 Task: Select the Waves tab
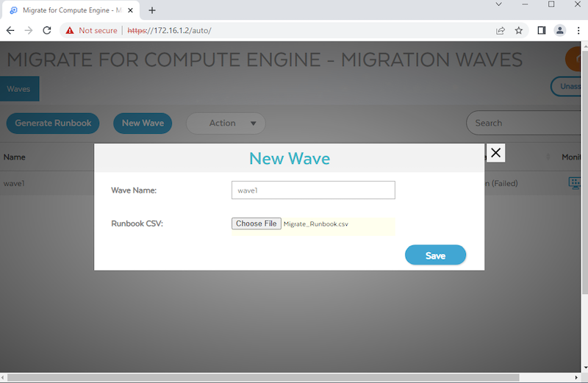[19, 89]
